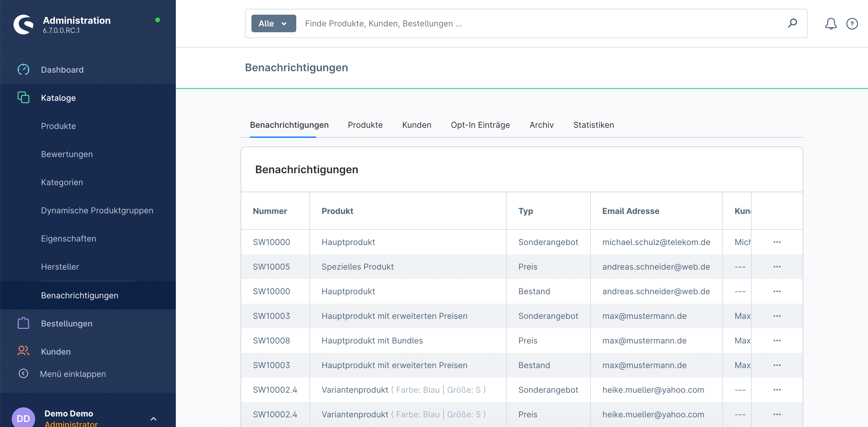Viewport: 868px width, 427px height.
Task: Click the Bestellungen shopping bag icon
Action: [x=23, y=323]
